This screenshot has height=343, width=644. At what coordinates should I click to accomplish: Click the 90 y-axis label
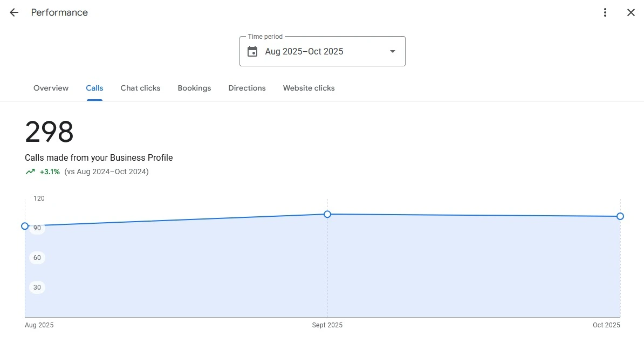coord(37,229)
